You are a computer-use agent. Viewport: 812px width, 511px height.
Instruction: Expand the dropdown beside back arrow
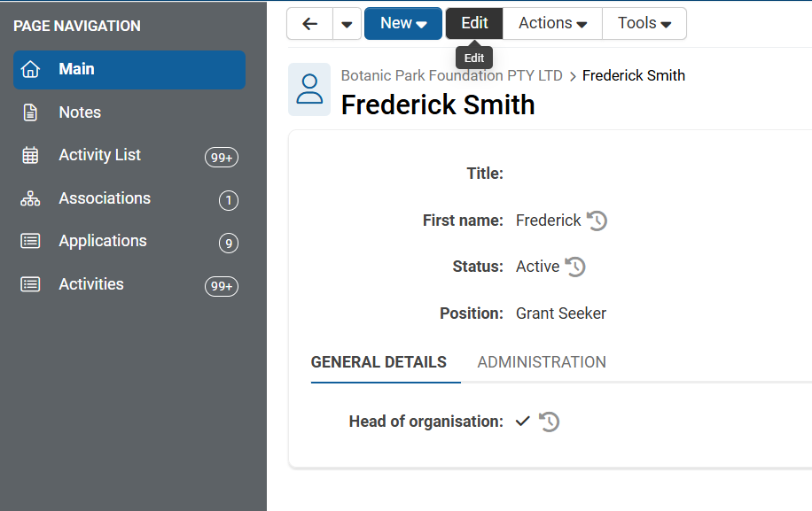click(x=347, y=24)
